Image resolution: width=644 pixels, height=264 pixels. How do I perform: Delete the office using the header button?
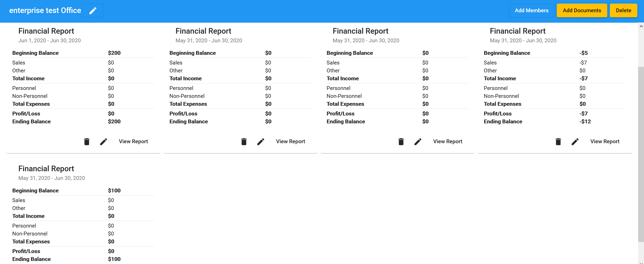click(624, 10)
